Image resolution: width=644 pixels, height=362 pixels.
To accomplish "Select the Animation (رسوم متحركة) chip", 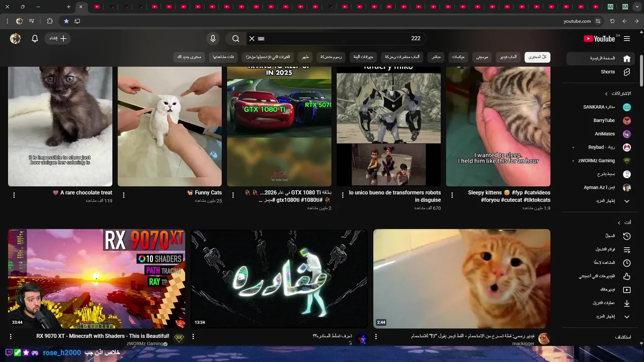I will pos(331,57).
